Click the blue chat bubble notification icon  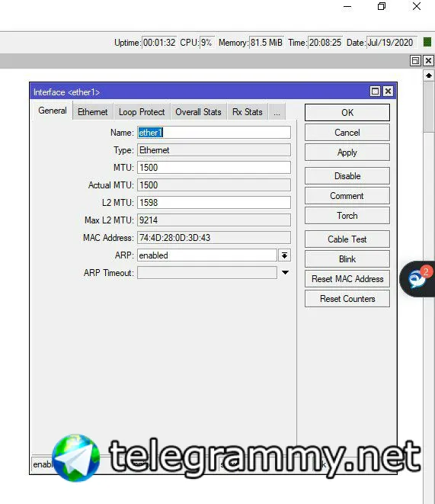pos(417,278)
